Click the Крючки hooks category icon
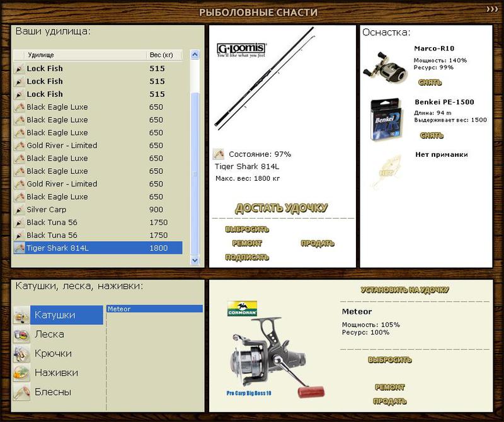The image size is (504, 422). 21,353
